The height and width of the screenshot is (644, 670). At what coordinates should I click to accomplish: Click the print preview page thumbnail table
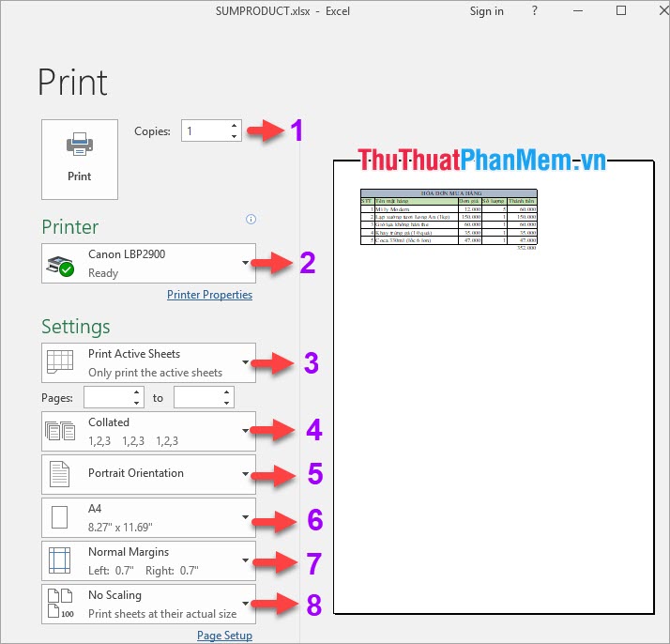click(449, 217)
